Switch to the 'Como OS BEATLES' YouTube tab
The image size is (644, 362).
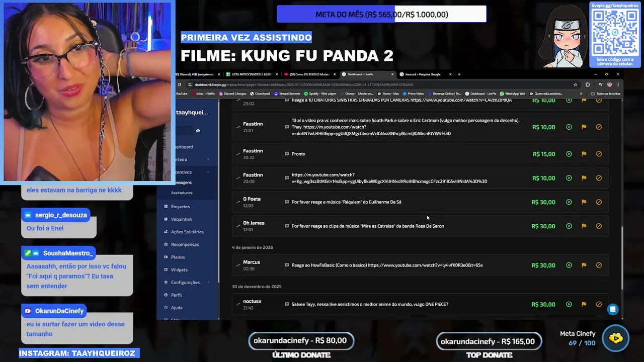point(309,74)
